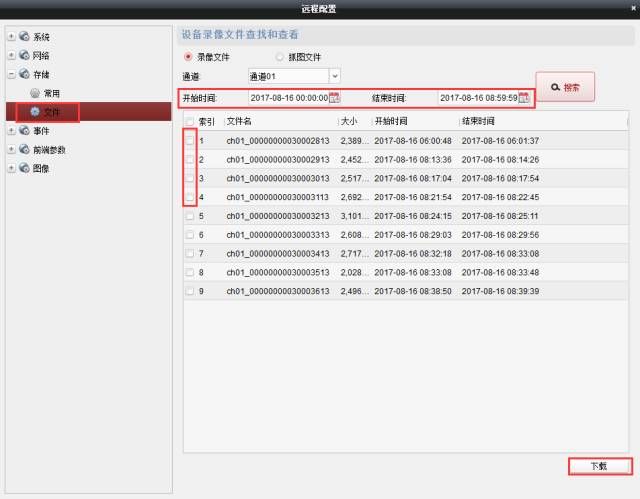Click the gear icon next to 事件
Image resolution: width=640 pixels, height=499 pixels.
(x=23, y=131)
